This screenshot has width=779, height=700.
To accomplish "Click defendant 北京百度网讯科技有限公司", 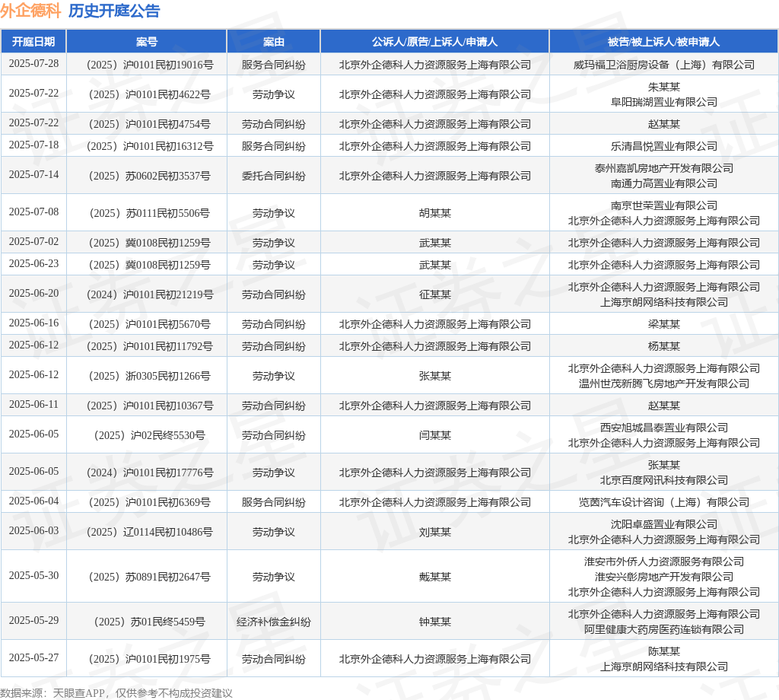I will (663, 480).
